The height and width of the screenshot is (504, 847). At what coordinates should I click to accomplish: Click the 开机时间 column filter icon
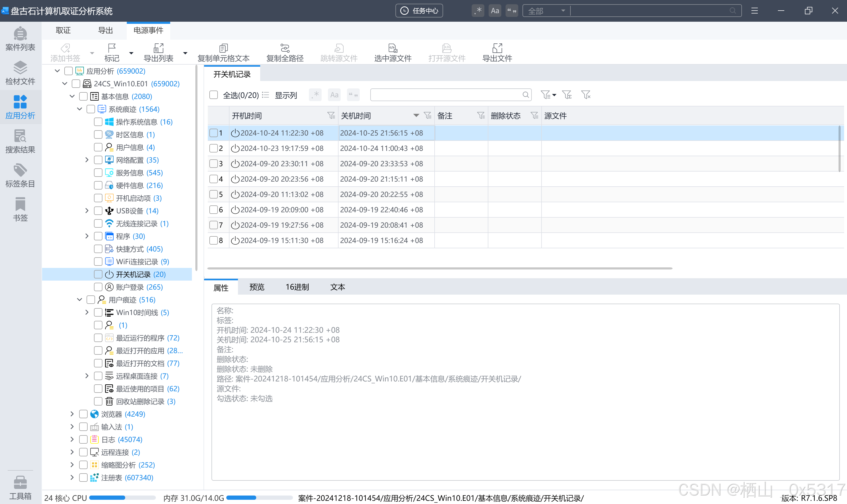coord(331,116)
